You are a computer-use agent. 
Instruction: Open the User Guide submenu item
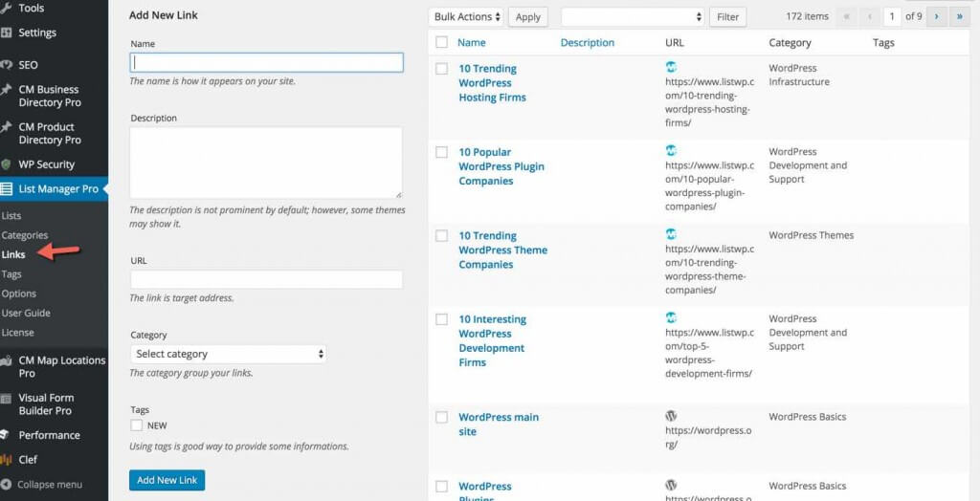[x=26, y=313]
